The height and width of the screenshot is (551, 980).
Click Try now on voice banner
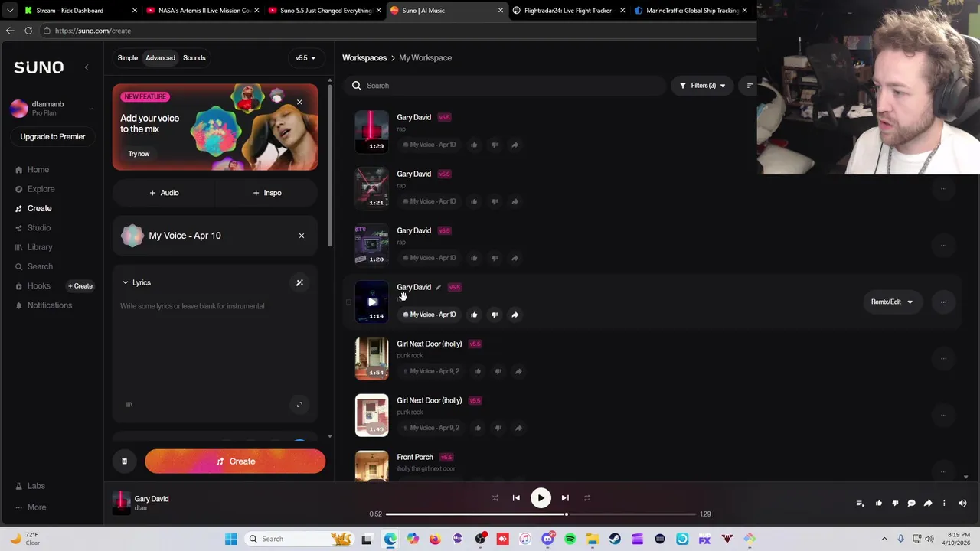139,154
